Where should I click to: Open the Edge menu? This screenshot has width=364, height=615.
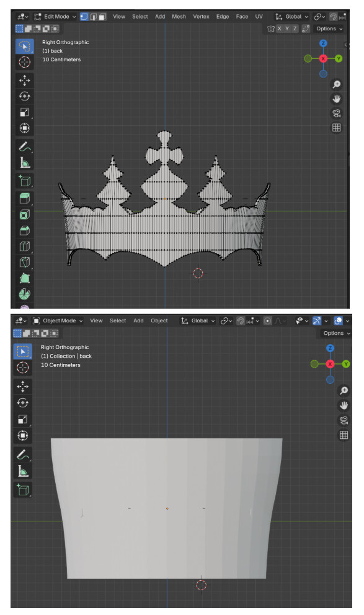point(223,17)
